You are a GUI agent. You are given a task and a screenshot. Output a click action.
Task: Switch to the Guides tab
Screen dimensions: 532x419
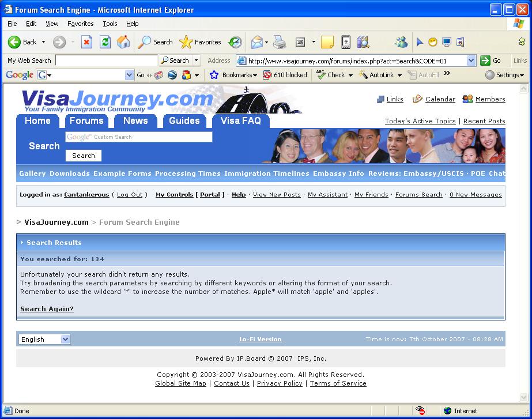[x=184, y=121]
